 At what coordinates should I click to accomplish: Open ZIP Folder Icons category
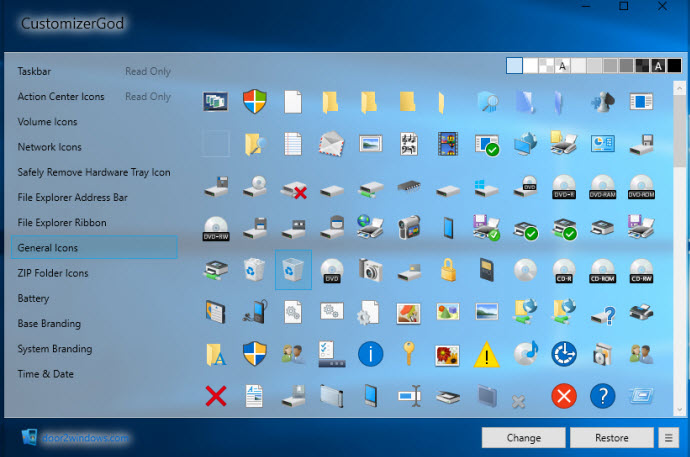pyautogui.click(x=53, y=273)
